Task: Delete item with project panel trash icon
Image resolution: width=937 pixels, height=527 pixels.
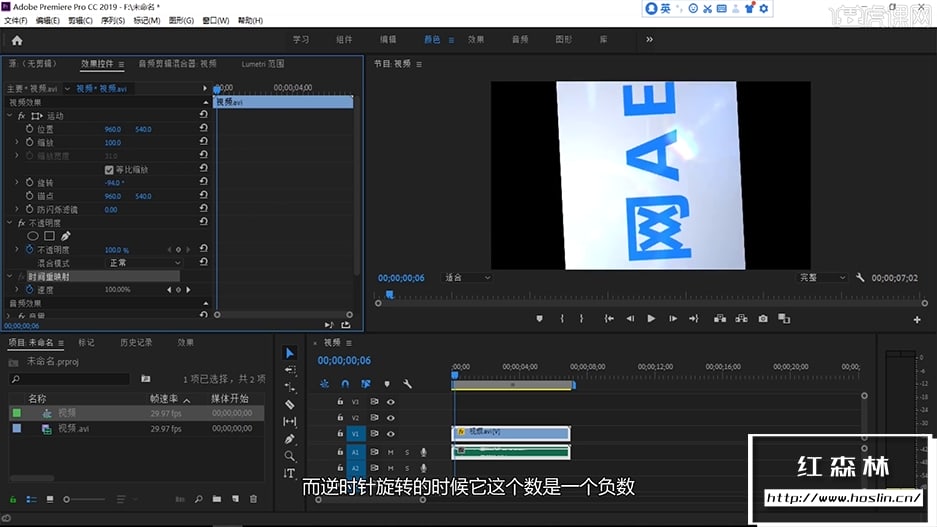Action: point(253,498)
